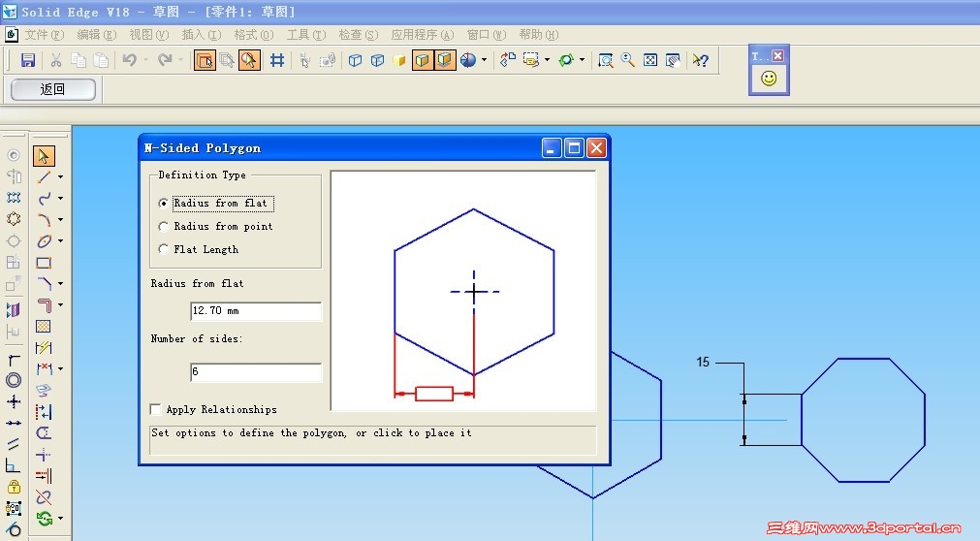Click the lock relationship icon
Viewport: 980px width, 541px height.
(14, 487)
